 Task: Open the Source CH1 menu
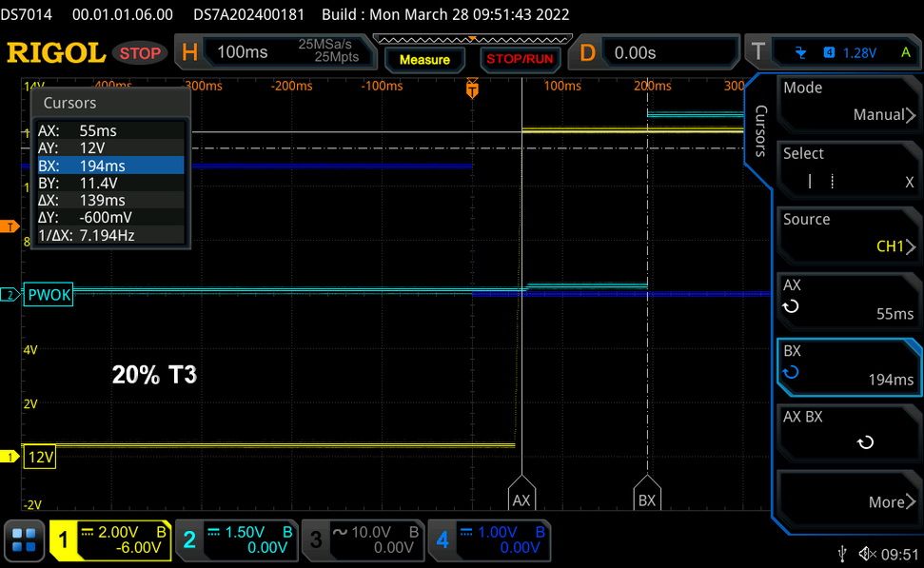848,234
